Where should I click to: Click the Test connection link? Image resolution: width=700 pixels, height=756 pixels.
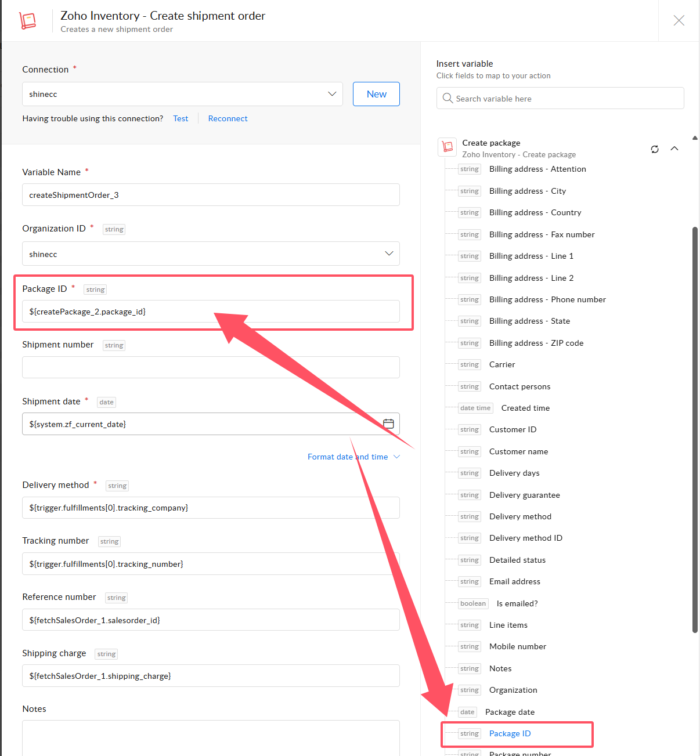[x=181, y=118]
